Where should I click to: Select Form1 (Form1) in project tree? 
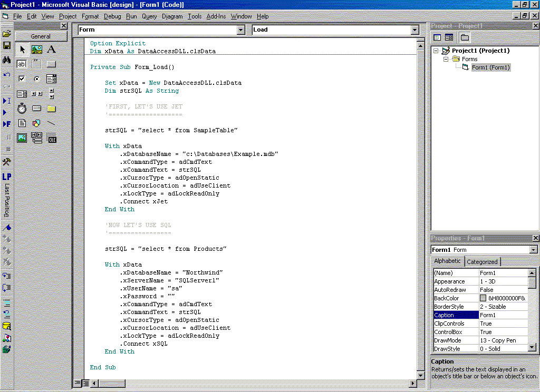(490, 67)
